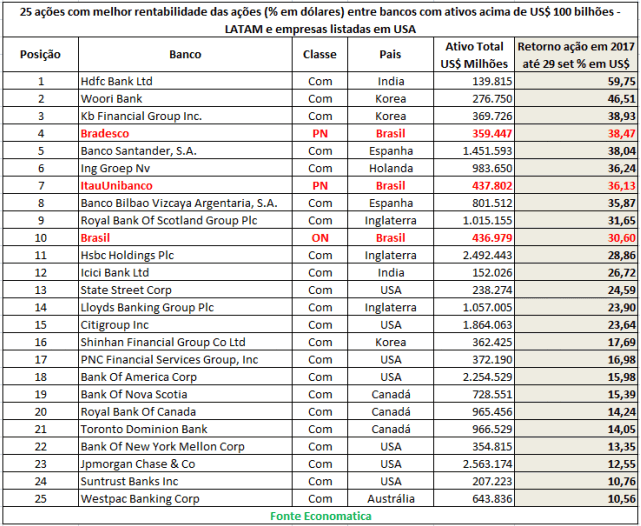This screenshot has width=641, height=526.
Task: Click 'India' in Icici Bank row
Action: coord(390,273)
